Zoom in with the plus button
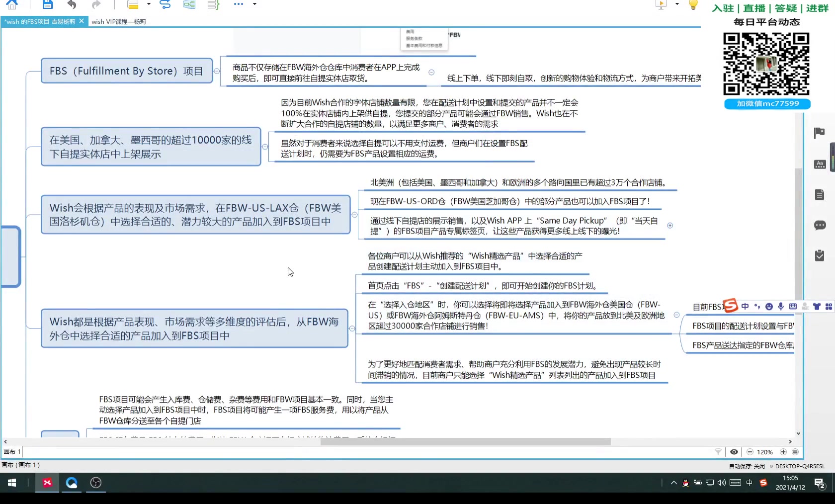This screenshot has height=504, width=835. pos(783,452)
